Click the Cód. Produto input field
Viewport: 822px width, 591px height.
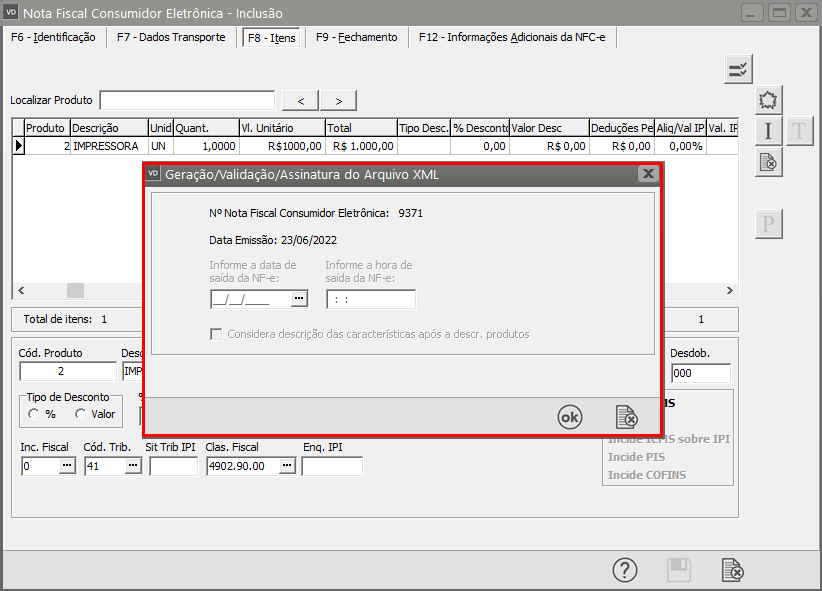[68, 371]
